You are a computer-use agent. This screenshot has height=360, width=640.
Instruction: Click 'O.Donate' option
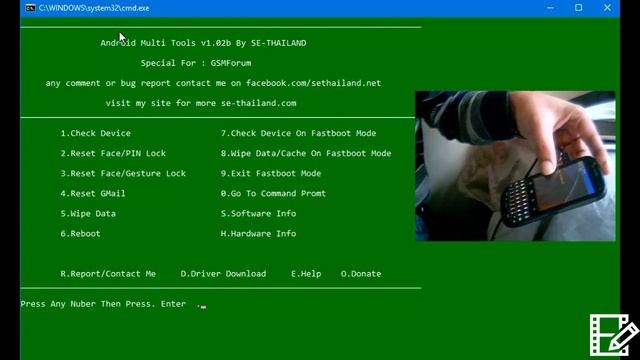[361, 273]
